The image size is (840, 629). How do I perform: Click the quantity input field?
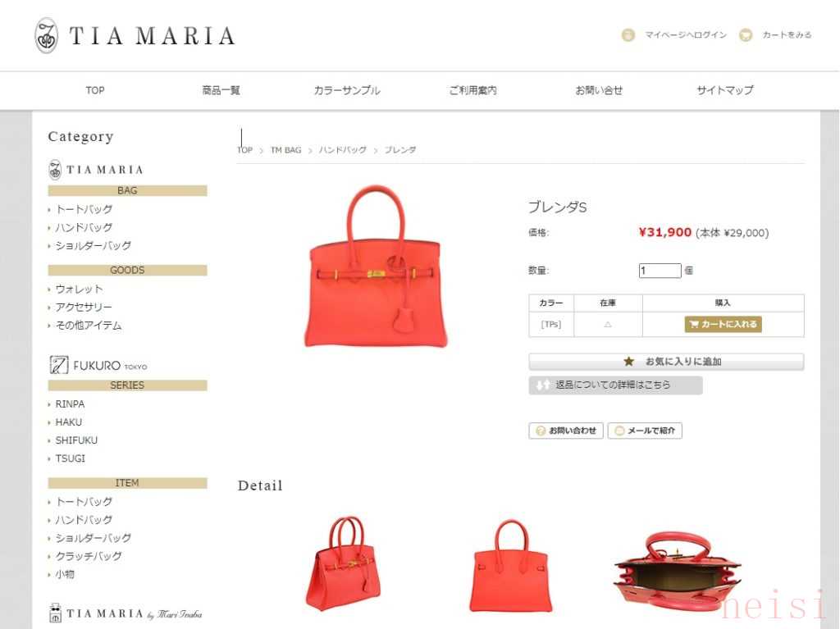coord(660,271)
